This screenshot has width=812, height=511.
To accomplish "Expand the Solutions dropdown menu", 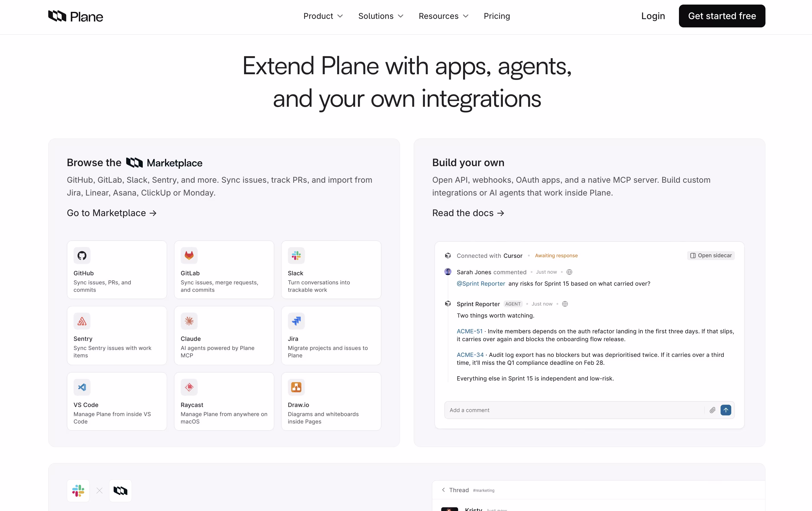I will 381,16.
